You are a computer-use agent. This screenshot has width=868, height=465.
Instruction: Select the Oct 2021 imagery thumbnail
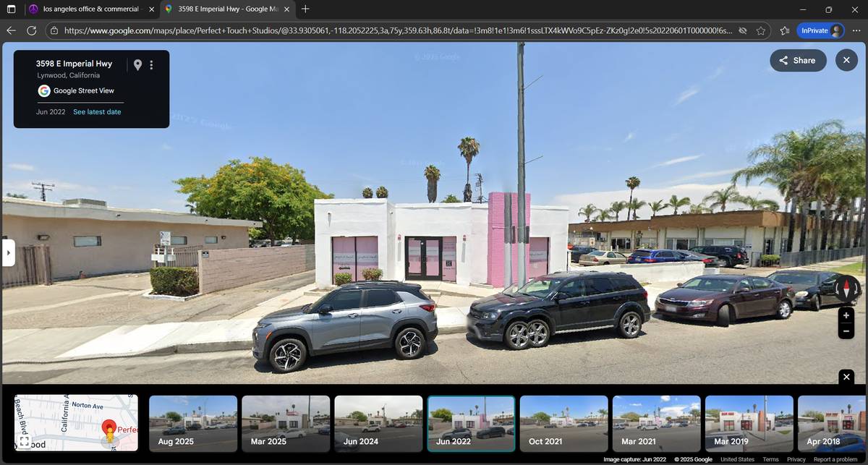(x=563, y=423)
